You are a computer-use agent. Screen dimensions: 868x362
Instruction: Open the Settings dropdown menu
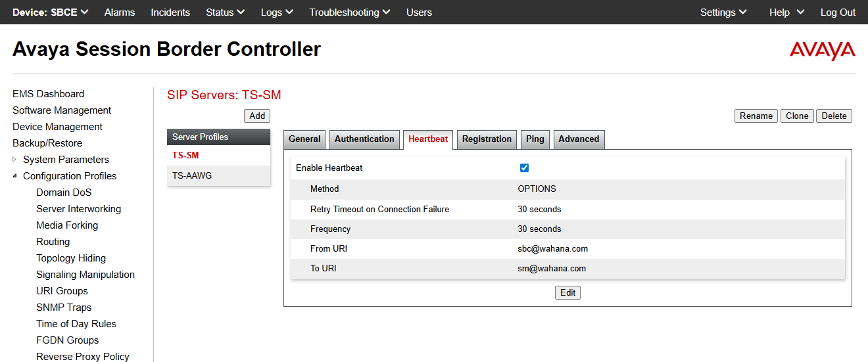[x=723, y=12]
